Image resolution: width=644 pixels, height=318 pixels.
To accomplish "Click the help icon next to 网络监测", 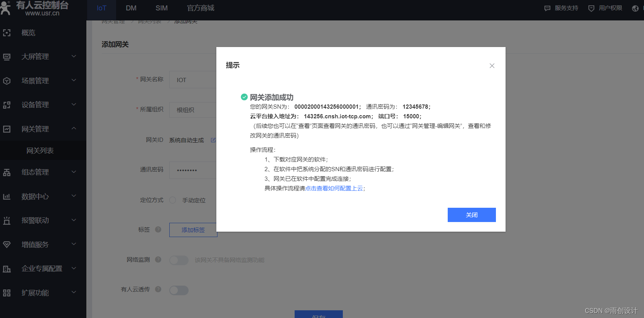I will (x=158, y=259).
